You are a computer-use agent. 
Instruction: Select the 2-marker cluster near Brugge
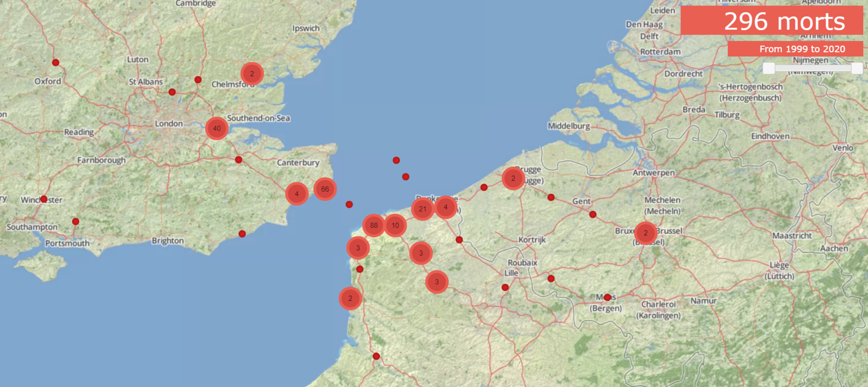(x=513, y=178)
